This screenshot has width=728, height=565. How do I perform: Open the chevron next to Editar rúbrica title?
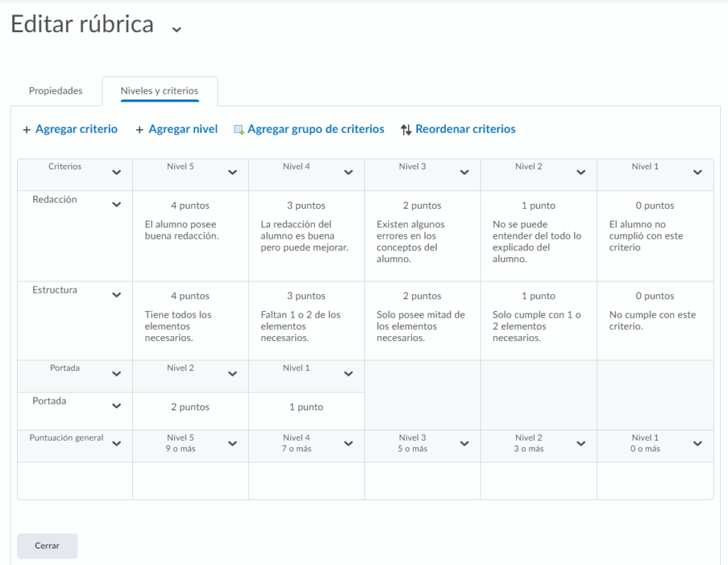tap(176, 29)
